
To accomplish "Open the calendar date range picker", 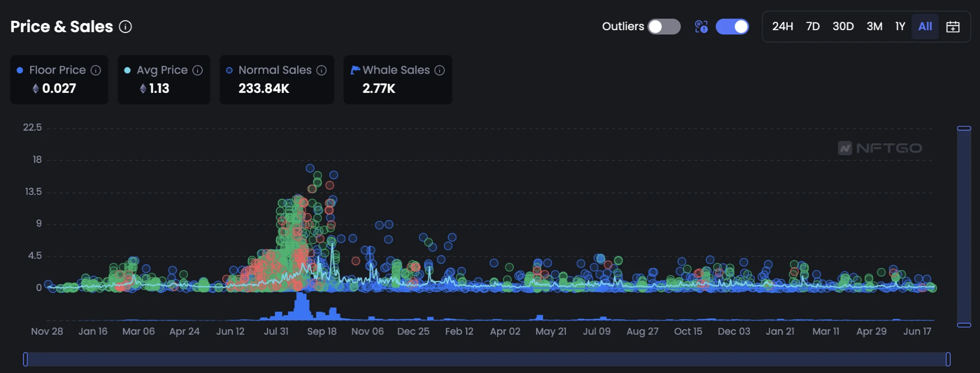I will 953,27.
